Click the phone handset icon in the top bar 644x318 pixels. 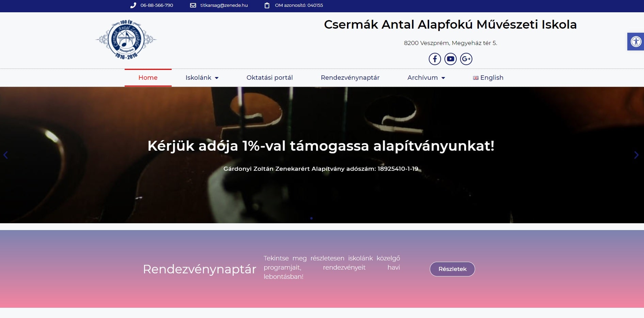coord(133,5)
